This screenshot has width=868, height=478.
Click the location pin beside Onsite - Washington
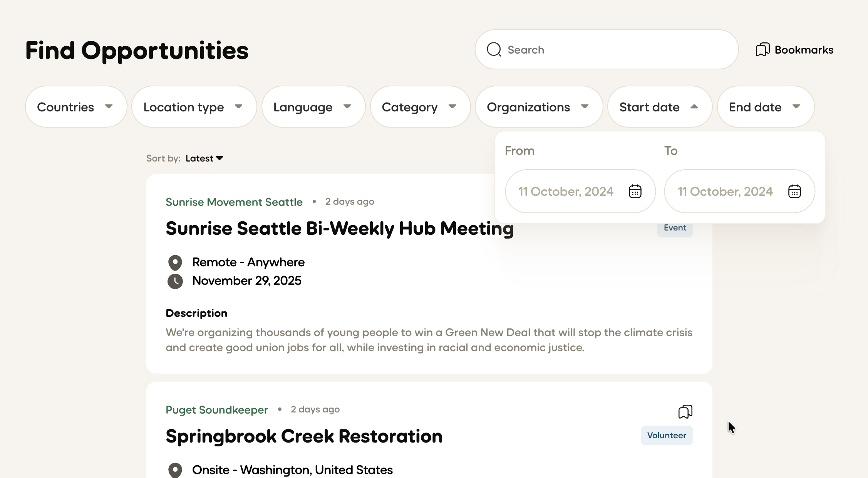(x=175, y=470)
